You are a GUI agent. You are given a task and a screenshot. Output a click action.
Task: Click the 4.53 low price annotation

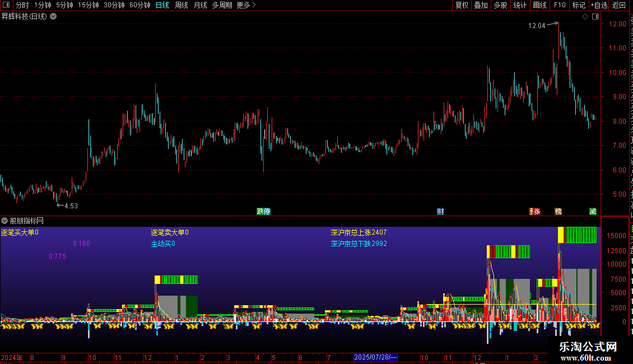point(71,206)
